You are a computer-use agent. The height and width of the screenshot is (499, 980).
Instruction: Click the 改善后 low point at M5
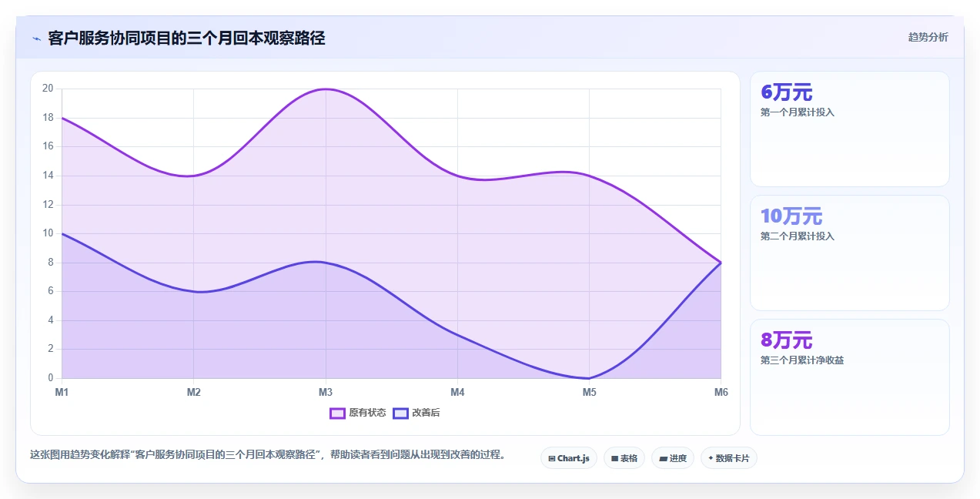[589, 378]
